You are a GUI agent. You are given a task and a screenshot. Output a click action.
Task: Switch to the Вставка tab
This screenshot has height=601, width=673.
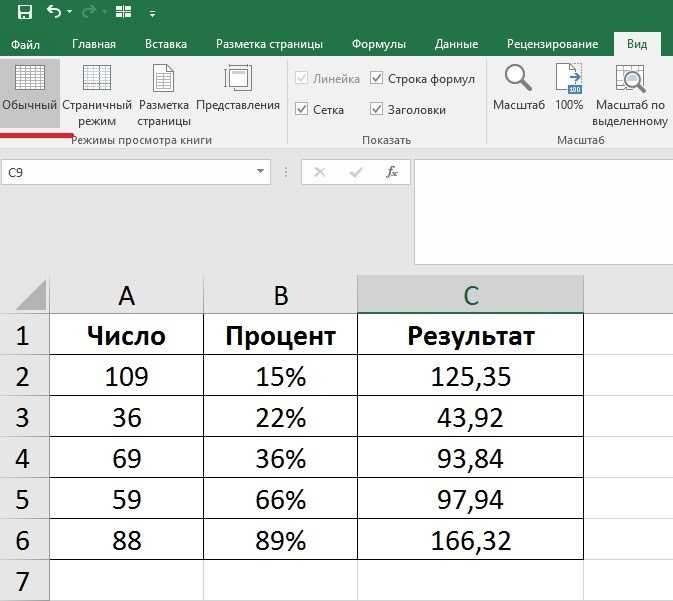[x=166, y=44]
